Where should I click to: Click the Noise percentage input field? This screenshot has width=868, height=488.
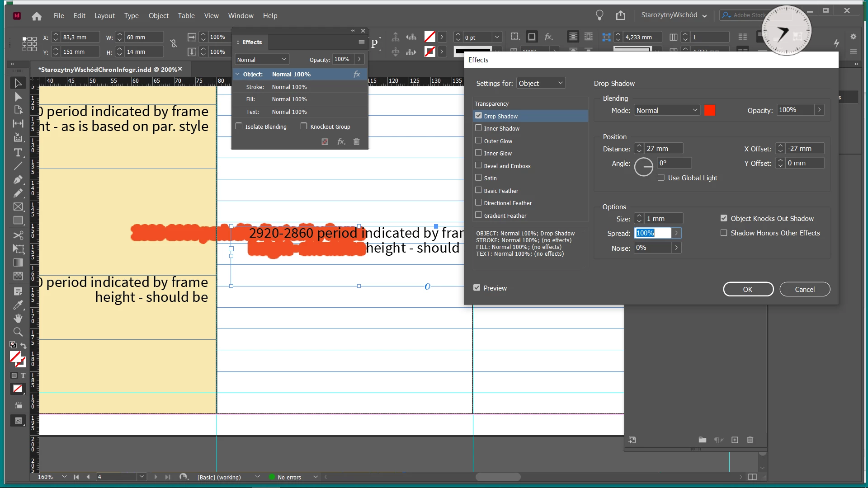(652, 248)
